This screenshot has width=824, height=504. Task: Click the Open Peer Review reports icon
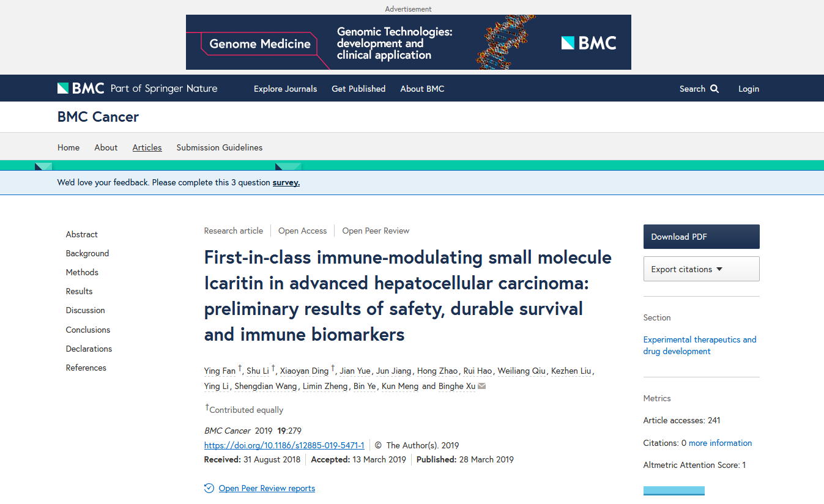coord(209,488)
